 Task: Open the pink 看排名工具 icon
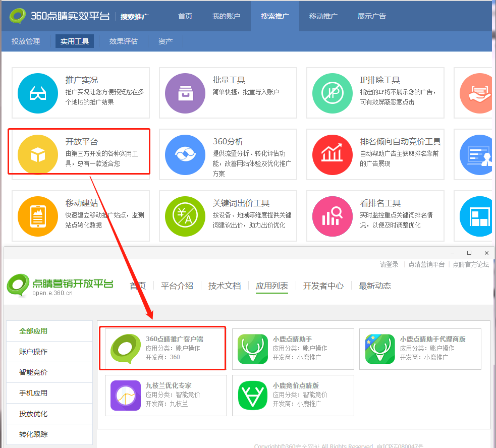click(x=333, y=216)
